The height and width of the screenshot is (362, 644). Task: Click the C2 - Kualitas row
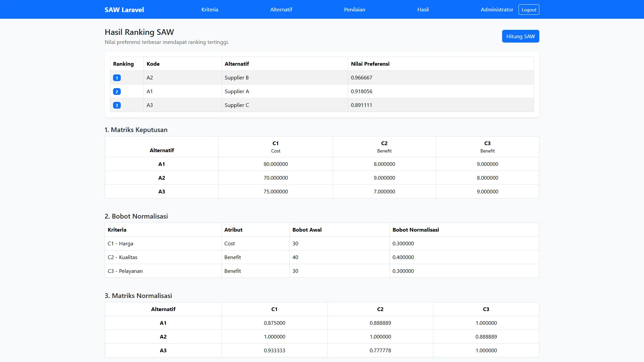point(322,257)
